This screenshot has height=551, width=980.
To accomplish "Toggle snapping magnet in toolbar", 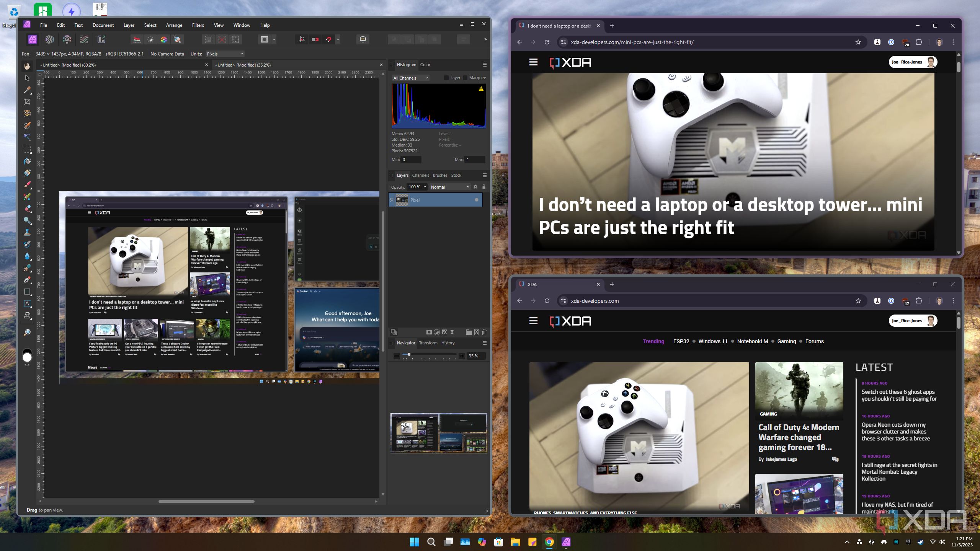I will click(328, 39).
